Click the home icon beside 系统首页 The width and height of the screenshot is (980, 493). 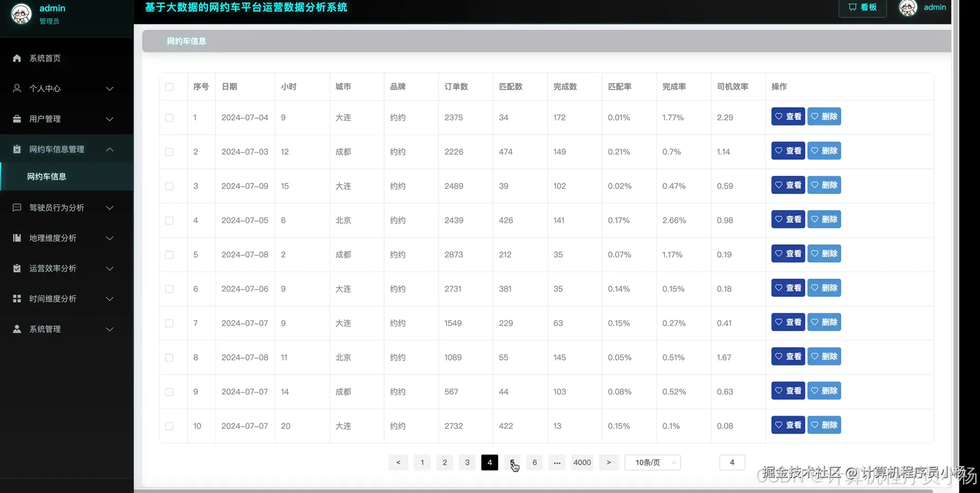click(17, 58)
